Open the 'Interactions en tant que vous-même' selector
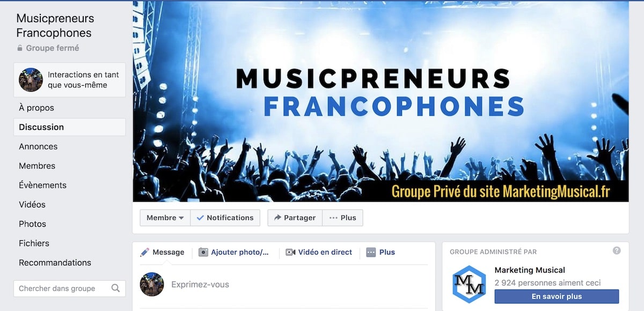This screenshot has height=311, width=644. coord(70,80)
